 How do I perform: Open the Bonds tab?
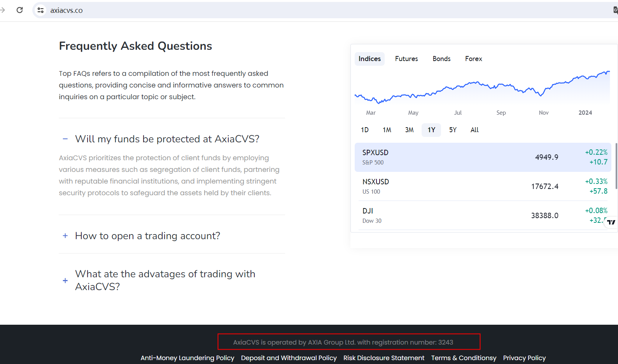(441, 59)
